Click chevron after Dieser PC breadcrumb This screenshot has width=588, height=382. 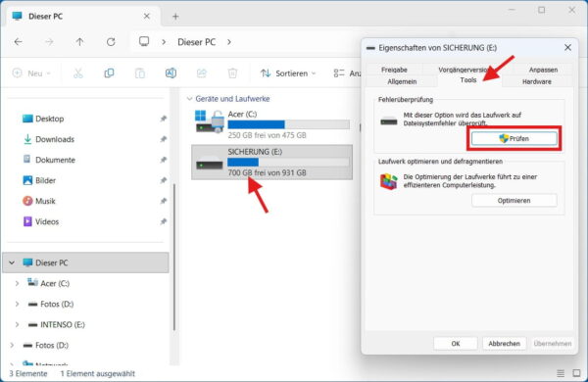click(x=229, y=42)
